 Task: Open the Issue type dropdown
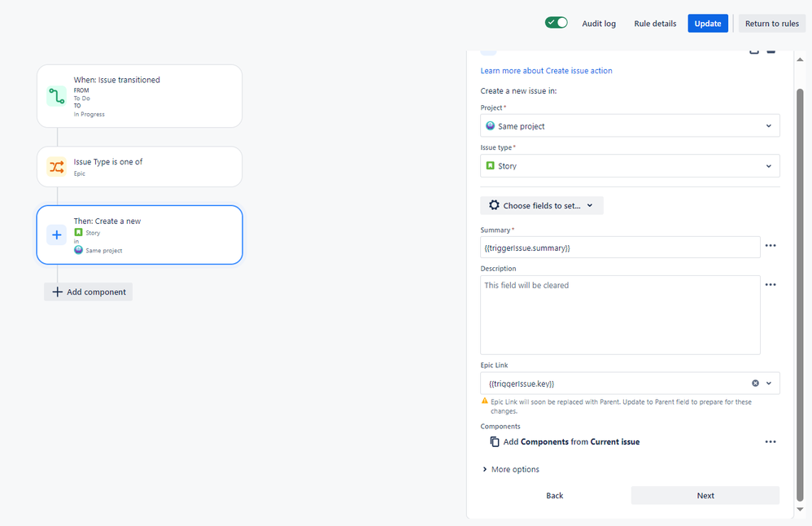pyautogui.click(x=630, y=166)
